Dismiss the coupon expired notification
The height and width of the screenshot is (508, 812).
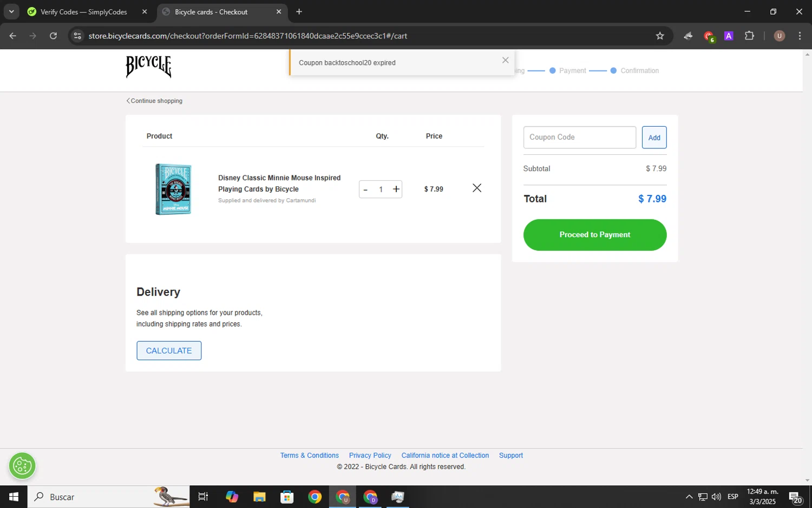(x=505, y=60)
